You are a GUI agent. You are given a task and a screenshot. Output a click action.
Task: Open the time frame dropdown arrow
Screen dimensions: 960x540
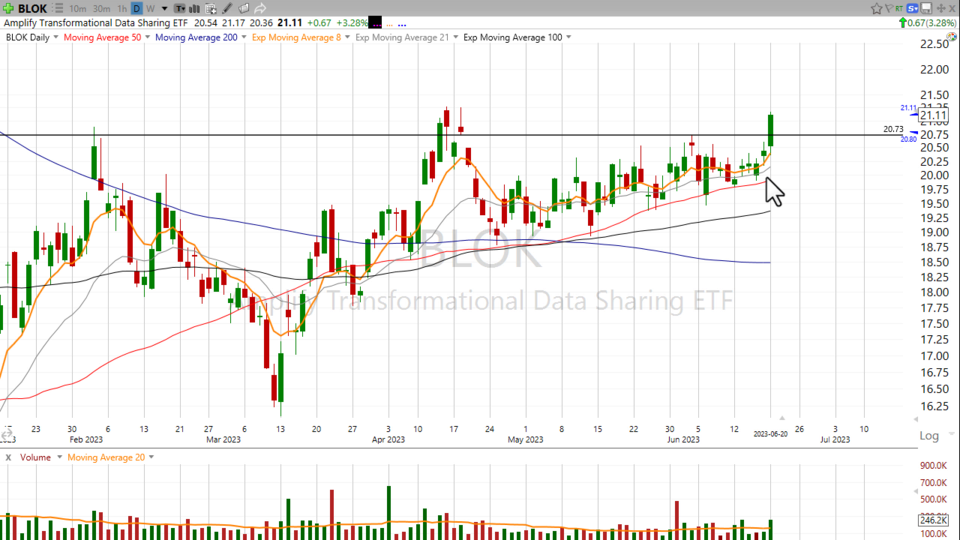pos(164,9)
